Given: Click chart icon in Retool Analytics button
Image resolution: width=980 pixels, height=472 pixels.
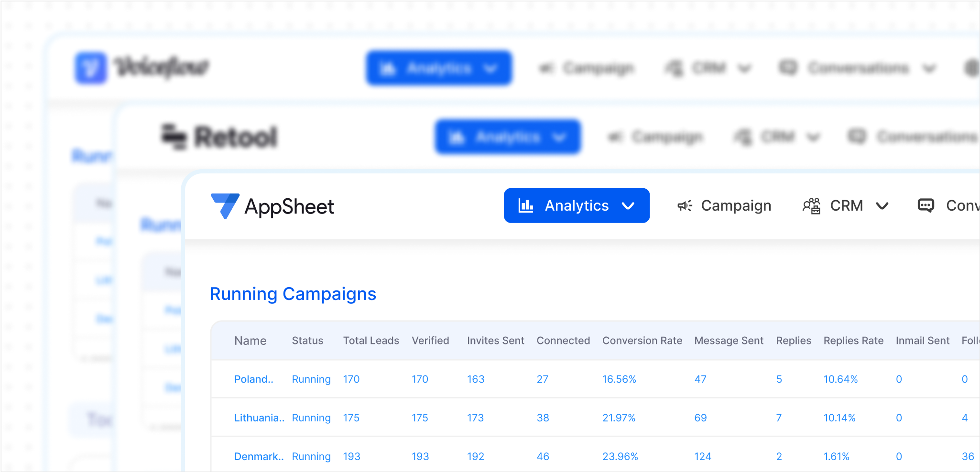Looking at the screenshot, I should (x=457, y=138).
